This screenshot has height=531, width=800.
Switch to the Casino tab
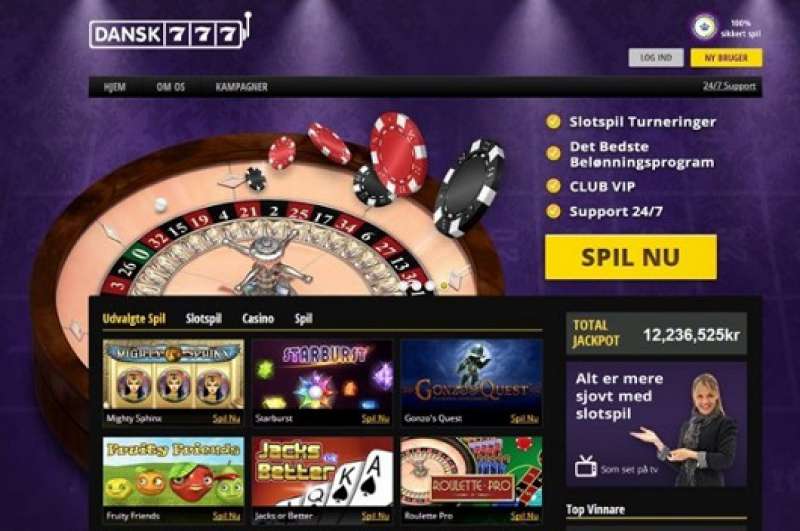(258, 319)
